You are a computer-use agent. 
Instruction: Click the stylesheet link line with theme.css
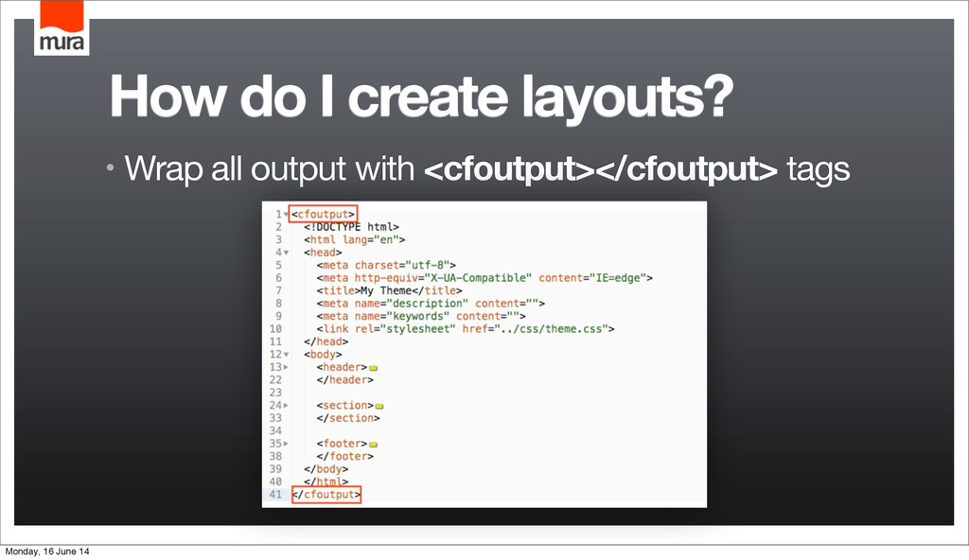point(466,329)
